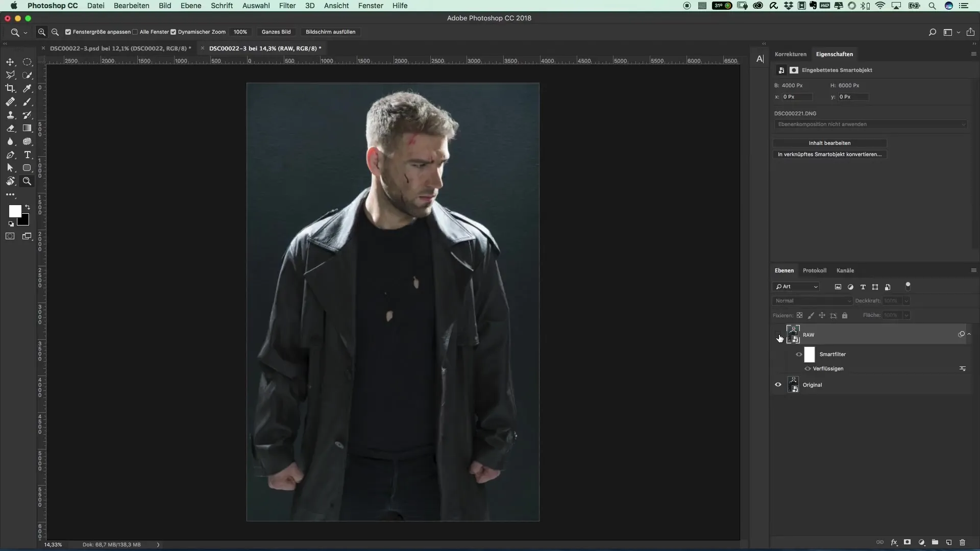Open Fläche fill dropdown arrow

[906, 315]
